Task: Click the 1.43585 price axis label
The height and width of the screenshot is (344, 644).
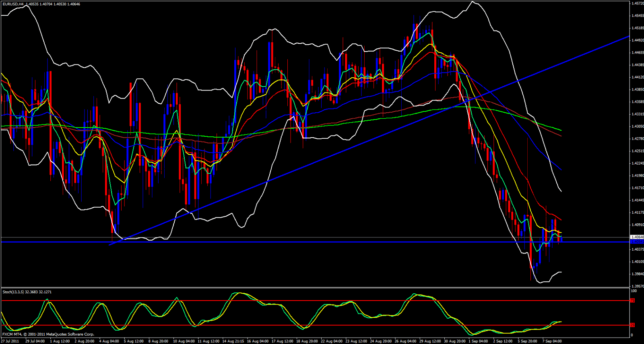Action: (638, 102)
